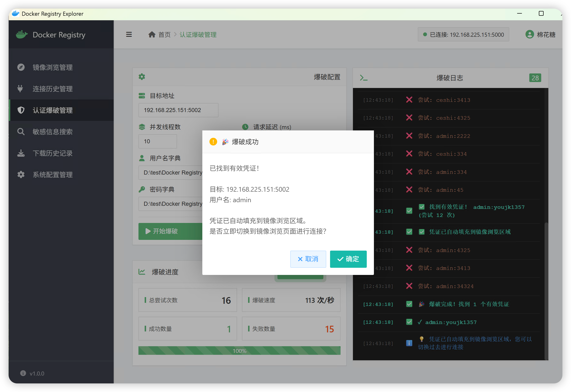Toggle the sidebar with the hamburger icon
The width and height of the screenshot is (571, 392).
[129, 34]
